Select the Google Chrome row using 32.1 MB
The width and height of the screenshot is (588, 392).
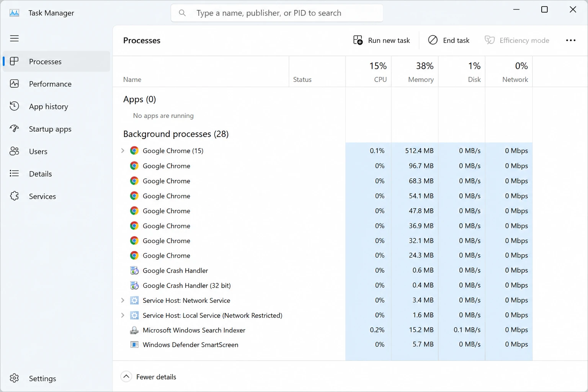click(323, 240)
